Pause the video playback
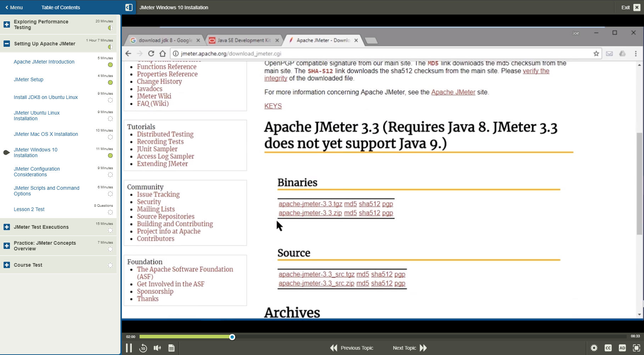 click(x=129, y=348)
